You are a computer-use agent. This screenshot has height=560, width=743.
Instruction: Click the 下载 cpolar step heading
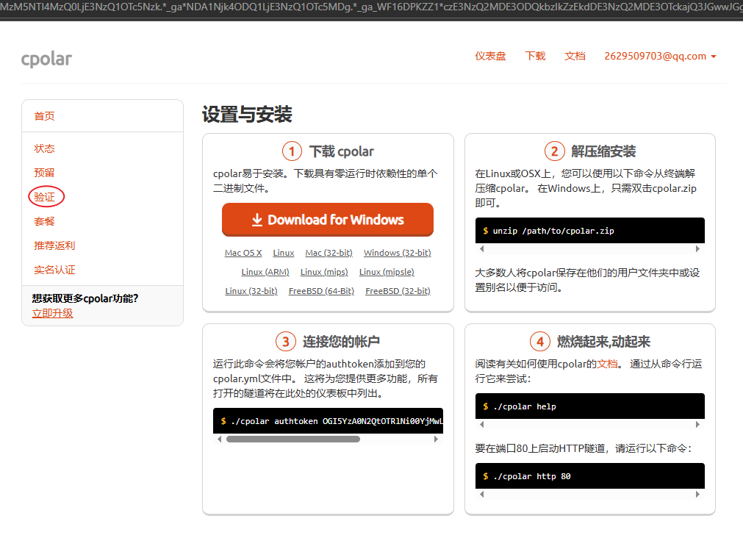pos(342,151)
